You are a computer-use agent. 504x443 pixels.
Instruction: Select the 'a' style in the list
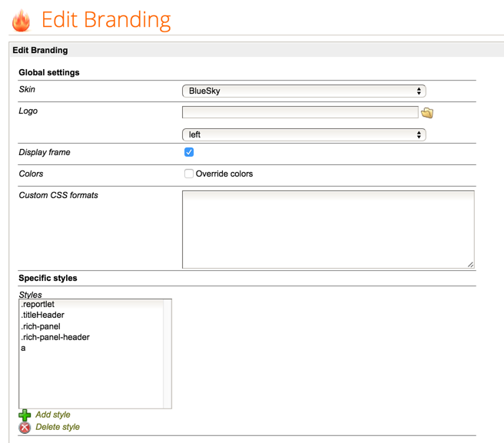24,348
